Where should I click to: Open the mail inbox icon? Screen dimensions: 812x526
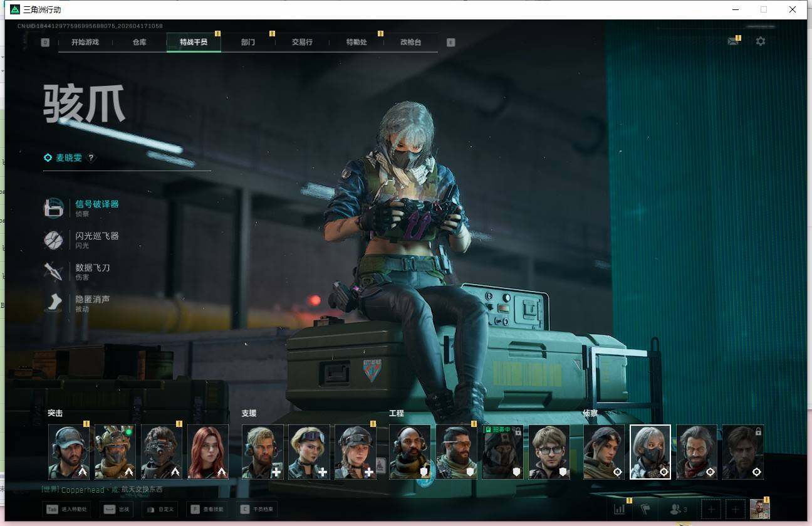coord(732,41)
